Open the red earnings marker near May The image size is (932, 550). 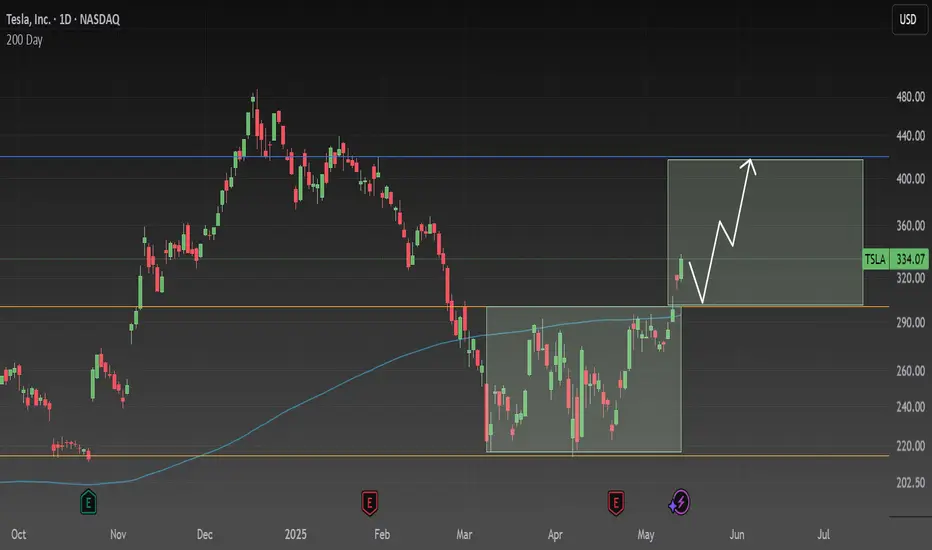[616, 503]
